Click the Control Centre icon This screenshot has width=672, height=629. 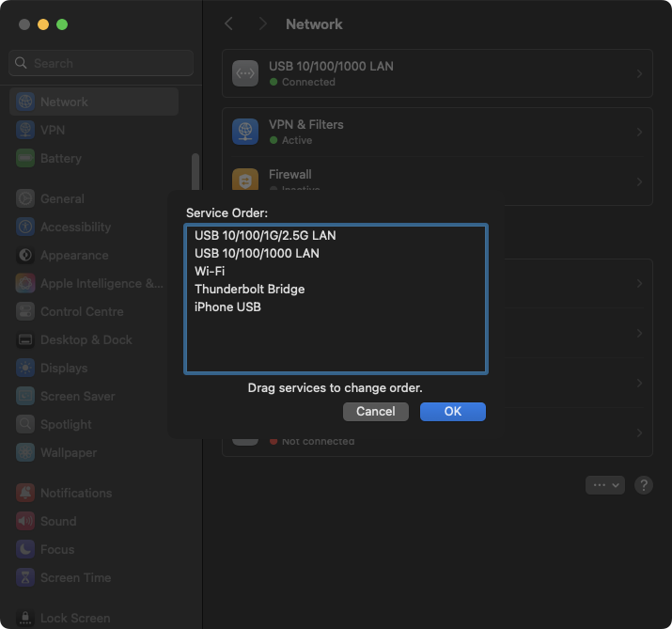25,312
